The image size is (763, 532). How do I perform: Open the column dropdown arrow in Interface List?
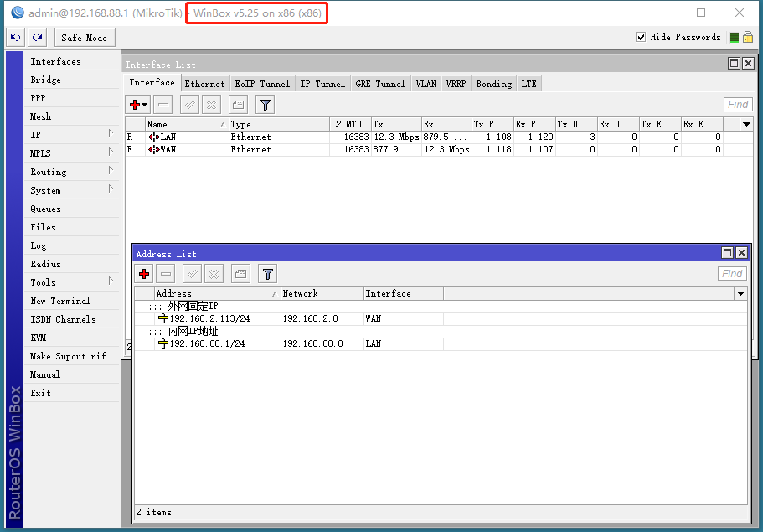click(x=746, y=124)
